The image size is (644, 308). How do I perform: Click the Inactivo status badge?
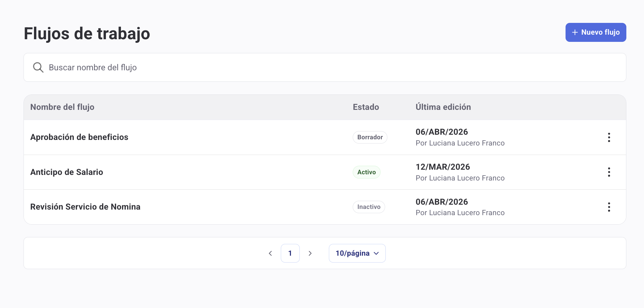coord(369,207)
